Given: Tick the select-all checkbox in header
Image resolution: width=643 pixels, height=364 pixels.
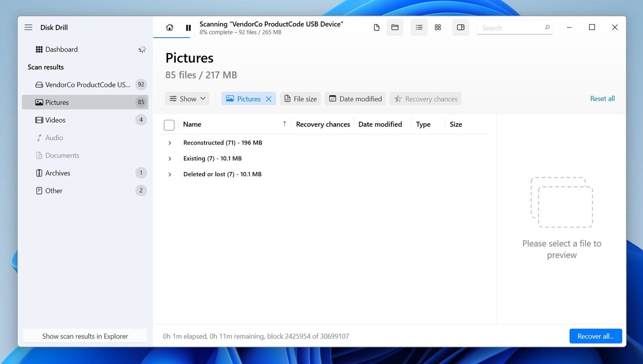Looking at the screenshot, I should [169, 125].
